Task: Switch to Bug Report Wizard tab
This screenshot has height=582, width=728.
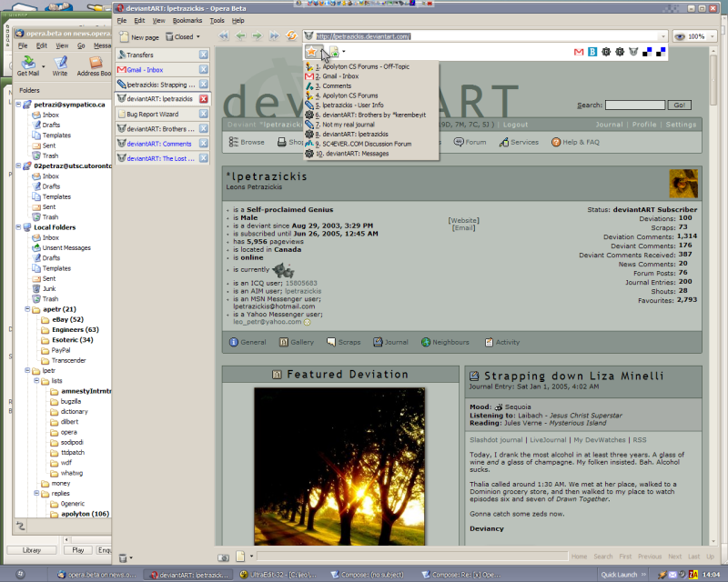Action: pos(153,114)
